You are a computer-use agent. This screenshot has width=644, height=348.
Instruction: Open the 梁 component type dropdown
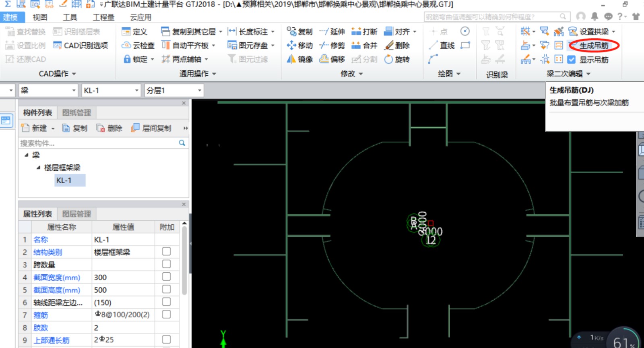(48, 91)
